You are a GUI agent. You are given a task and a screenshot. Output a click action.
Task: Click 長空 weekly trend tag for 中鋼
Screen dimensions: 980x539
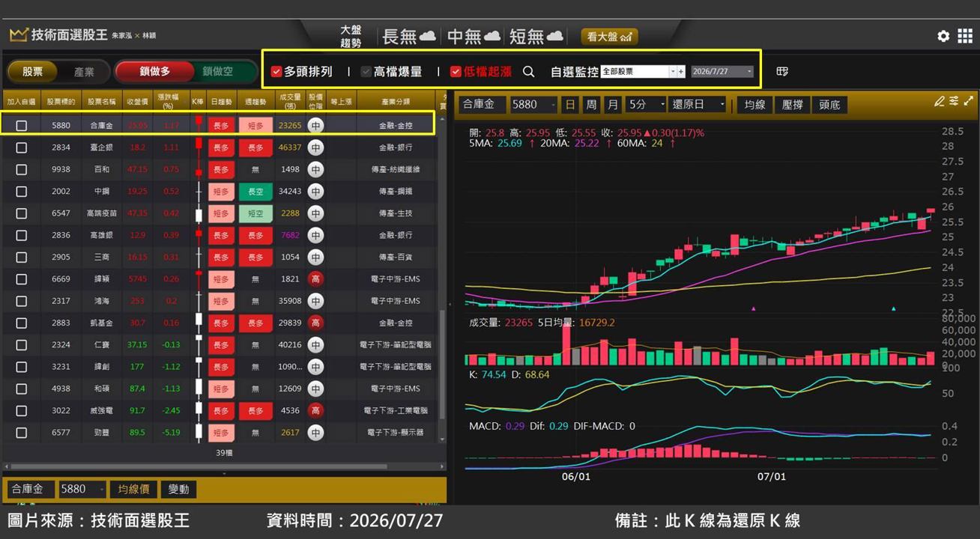tap(255, 192)
